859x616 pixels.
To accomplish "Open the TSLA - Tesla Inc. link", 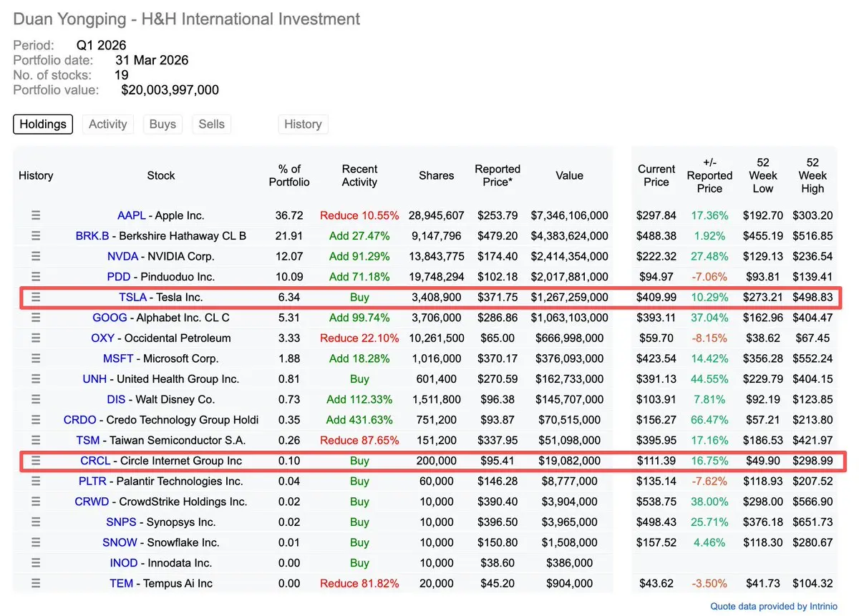I will click(x=161, y=297).
